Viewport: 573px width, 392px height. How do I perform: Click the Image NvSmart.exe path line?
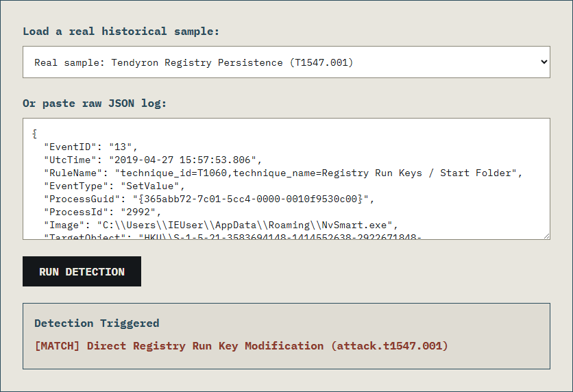[221, 225]
